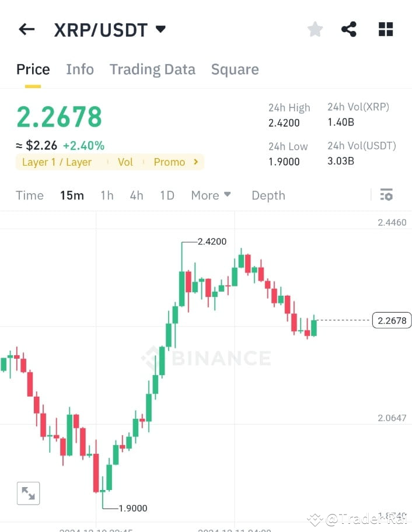Open the Depth view

pos(268,195)
